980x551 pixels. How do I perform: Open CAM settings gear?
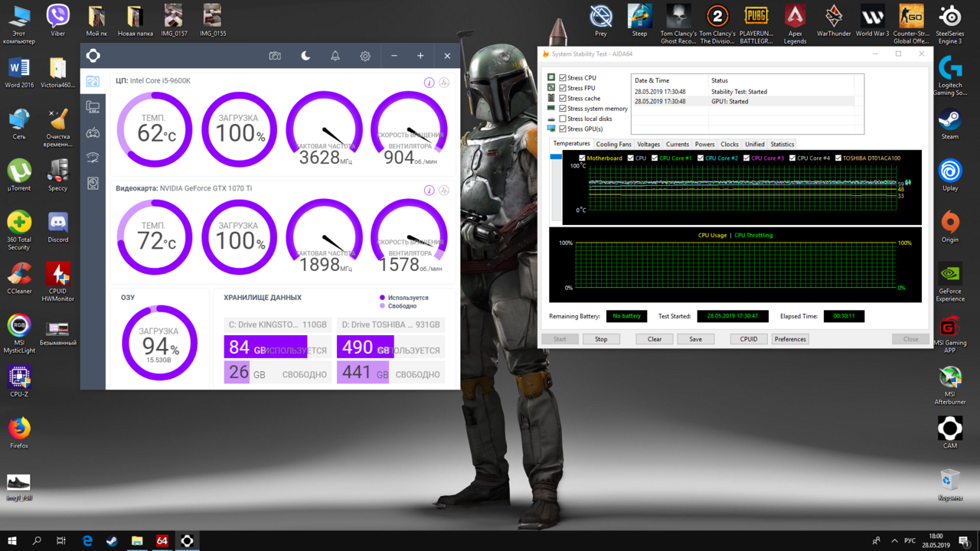pos(365,56)
